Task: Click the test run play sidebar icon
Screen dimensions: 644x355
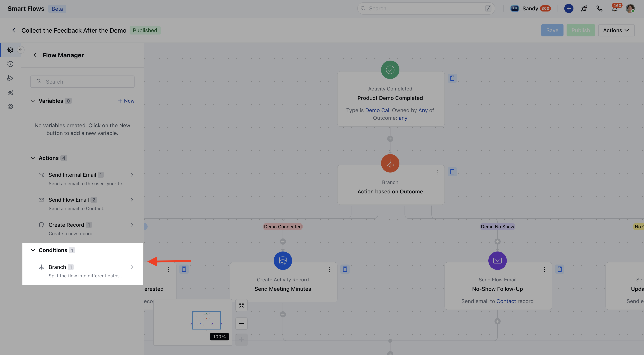Action: [x=10, y=78]
